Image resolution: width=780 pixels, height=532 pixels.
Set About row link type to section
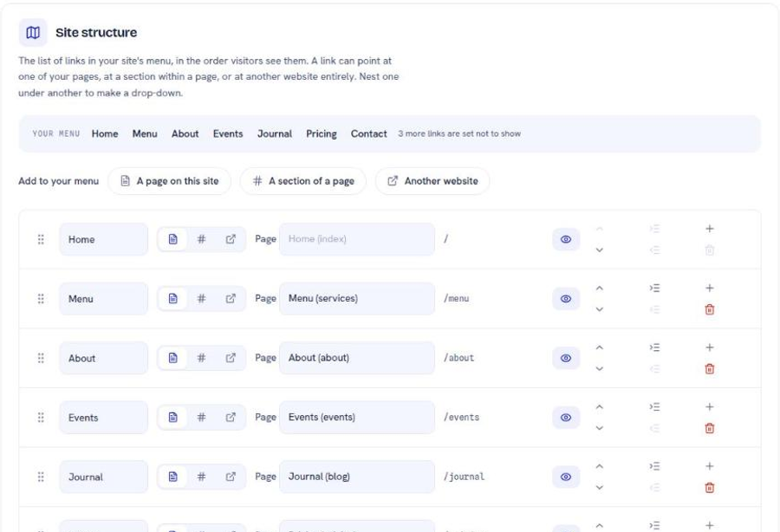(x=201, y=358)
